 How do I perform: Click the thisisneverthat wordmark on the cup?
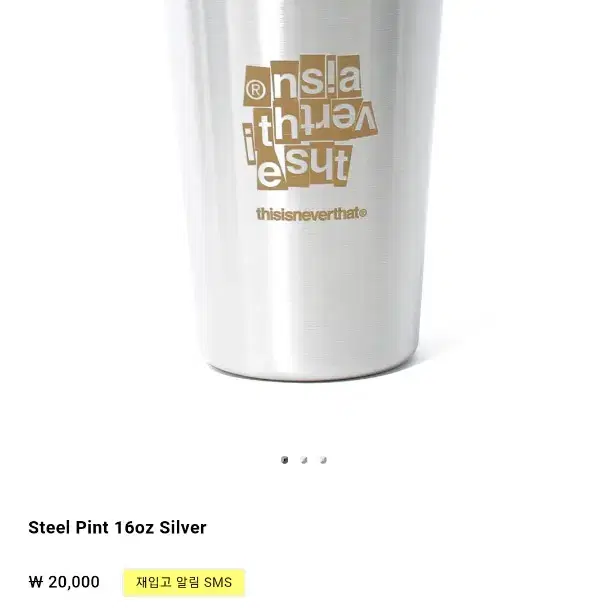coord(311,214)
